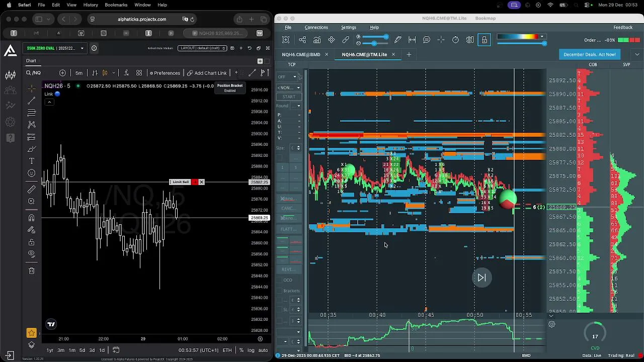Screen dimensions: 644x362
Task: Click the Bookmap horizontal measure icon
Action: [x=412, y=40]
